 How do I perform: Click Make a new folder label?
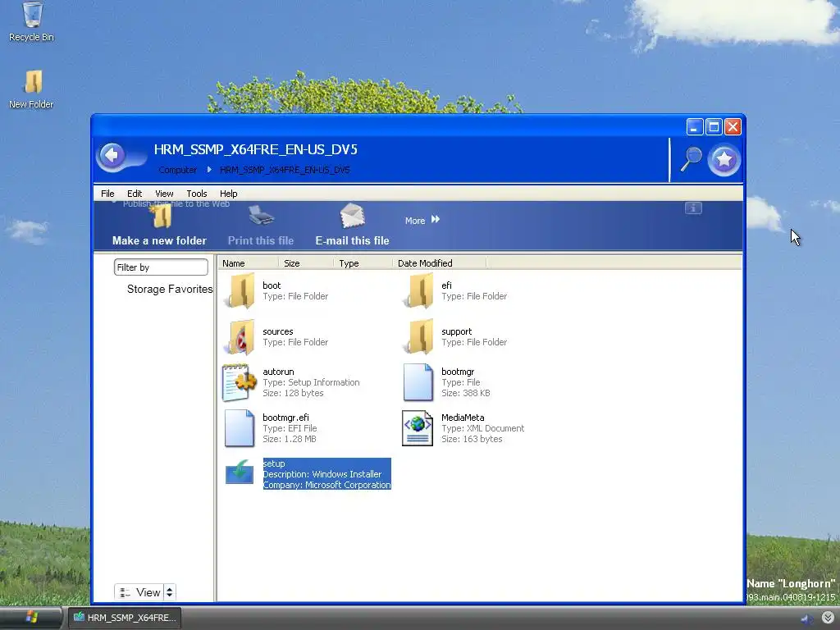pos(159,240)
